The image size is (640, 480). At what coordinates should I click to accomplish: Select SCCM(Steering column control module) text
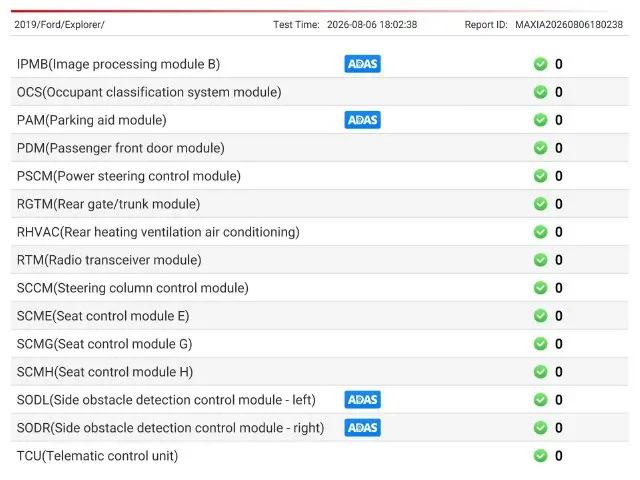tap(133, 288)
